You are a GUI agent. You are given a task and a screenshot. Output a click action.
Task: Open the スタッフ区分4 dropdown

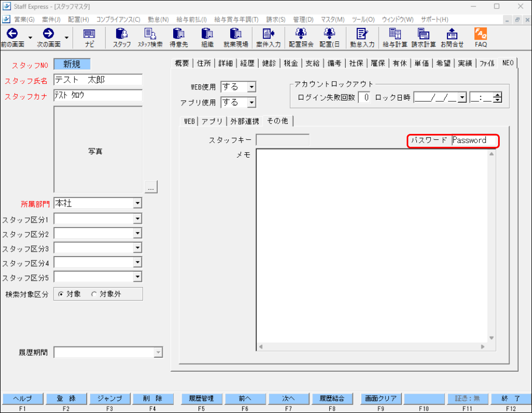(137, 262)
